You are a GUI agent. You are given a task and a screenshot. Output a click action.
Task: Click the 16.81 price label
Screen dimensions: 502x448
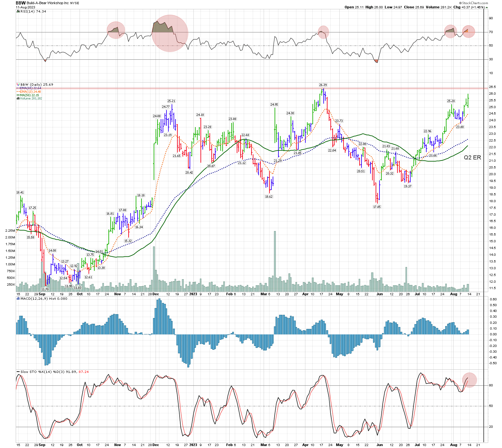click(x=110, y=213)
